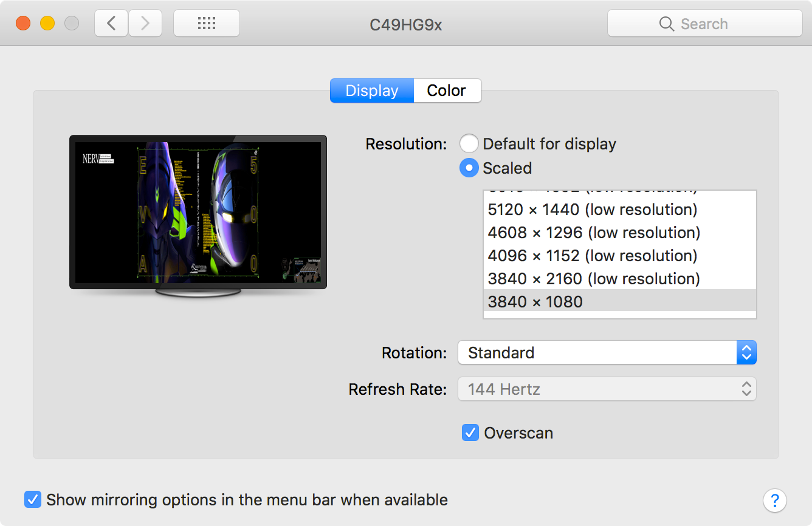812x526 pixels.
Task: Toggle Show mirroring options in menu bar checkbox
Action: click(x=32, y=500)
